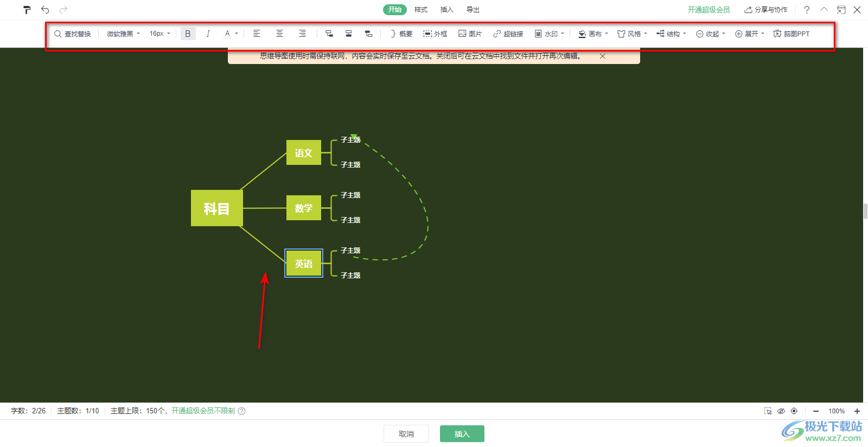Open 查找替换 find and replace

[x=73, y=34]
